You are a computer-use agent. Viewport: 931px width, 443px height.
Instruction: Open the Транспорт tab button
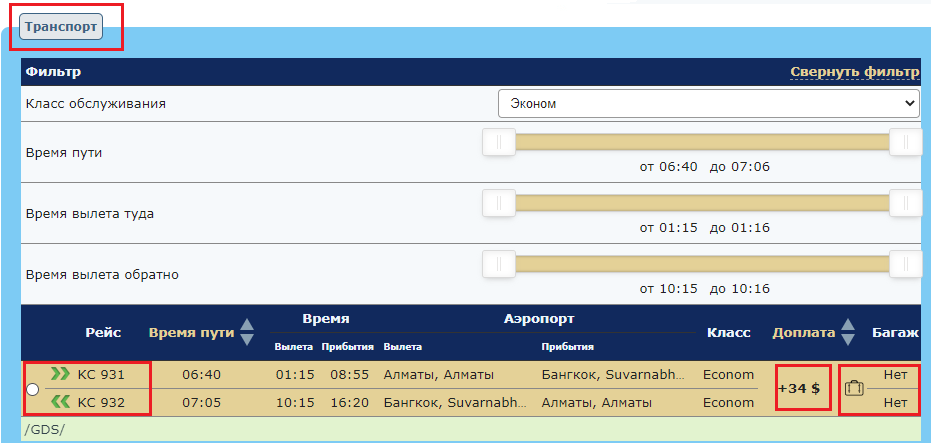pyautogui.click(x=61, y=27)
